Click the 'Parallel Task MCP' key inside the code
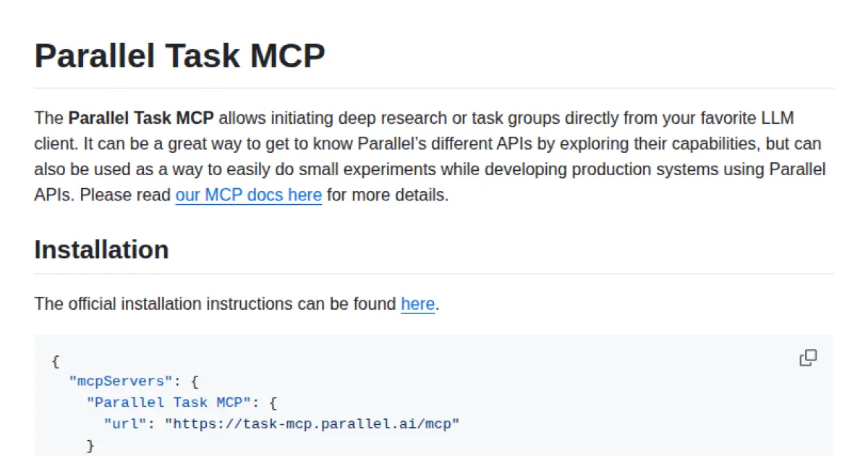Image resolution: width=868 pixels, height=456 pixels. 169,402
